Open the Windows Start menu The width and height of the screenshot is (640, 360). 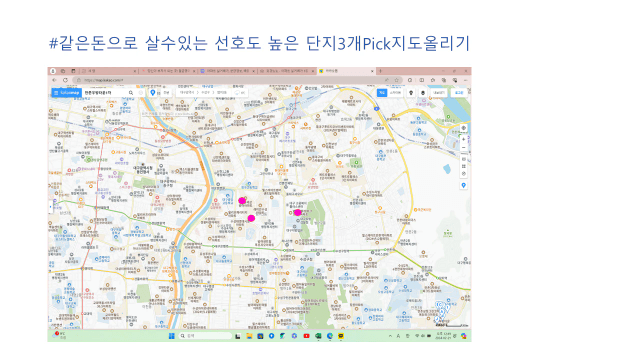coord(172,336)
